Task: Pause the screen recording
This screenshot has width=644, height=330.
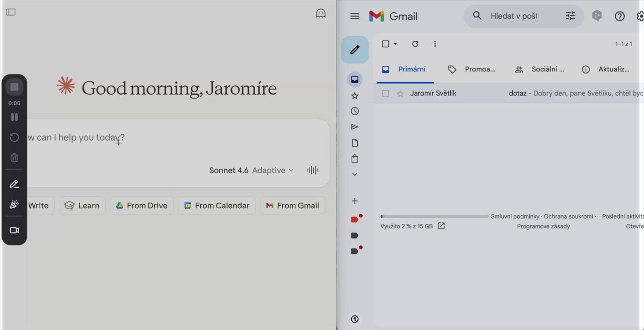Action: click(x=15, y=117)
